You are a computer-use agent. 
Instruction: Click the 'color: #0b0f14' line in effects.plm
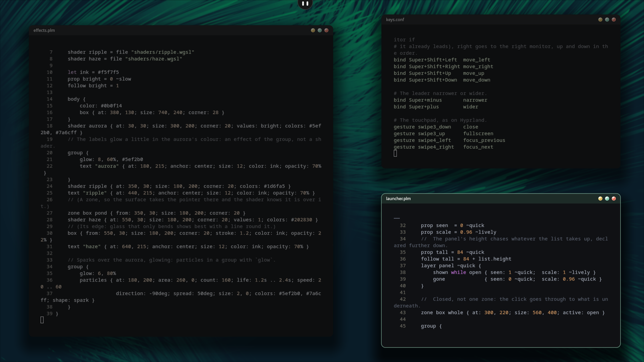pos(101,106)
